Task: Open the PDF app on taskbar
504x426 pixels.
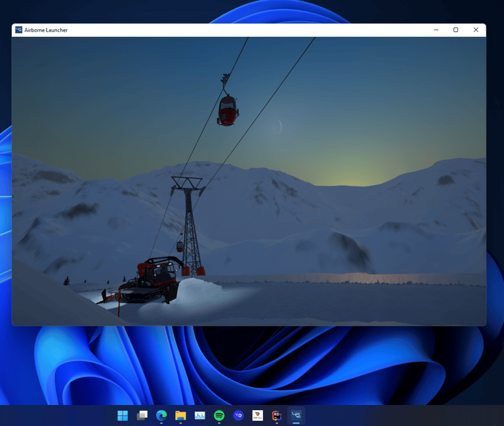Action: click(x=257, y=415)
